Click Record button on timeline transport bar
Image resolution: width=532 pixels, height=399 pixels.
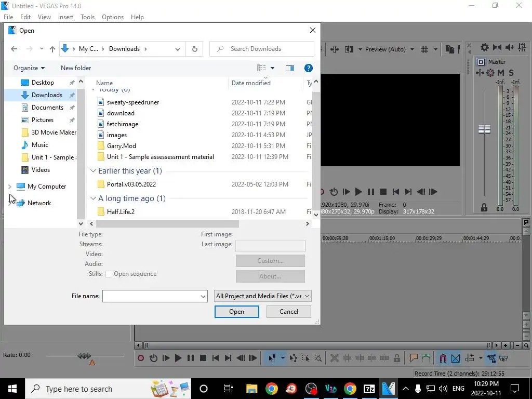tap(141, 358)
